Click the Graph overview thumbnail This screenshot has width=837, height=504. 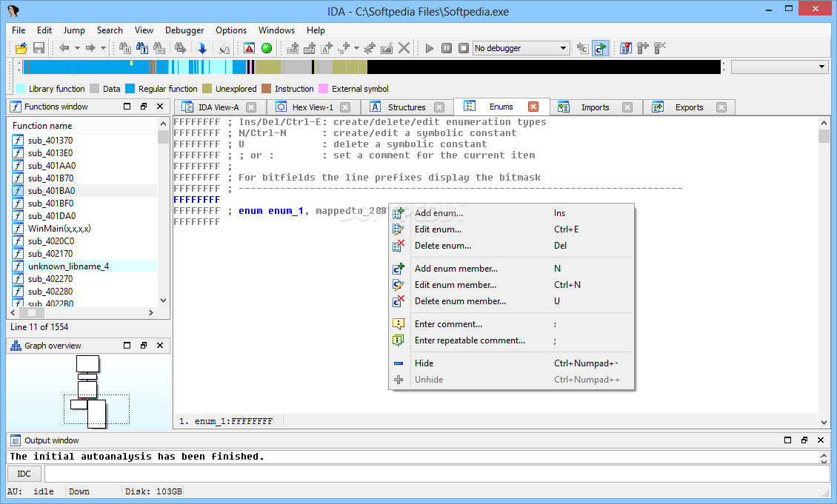(89, 392)
